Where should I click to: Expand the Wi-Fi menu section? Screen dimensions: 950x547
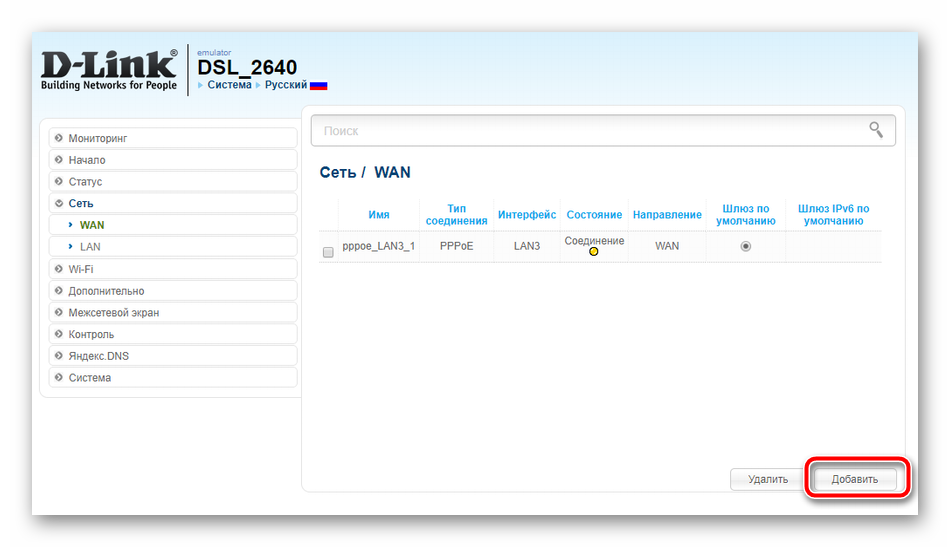173,269
